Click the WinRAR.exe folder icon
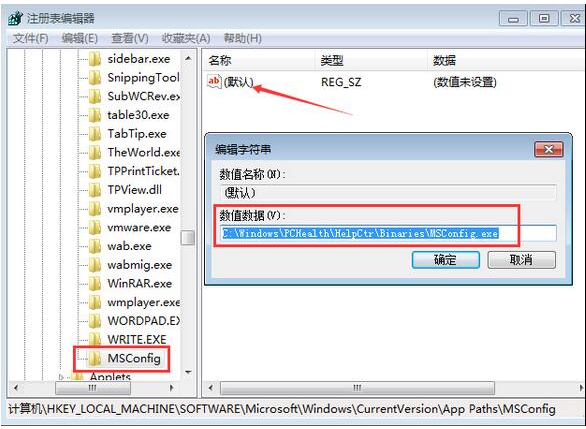Screen dimensions: 586x429 click(94, 283)
